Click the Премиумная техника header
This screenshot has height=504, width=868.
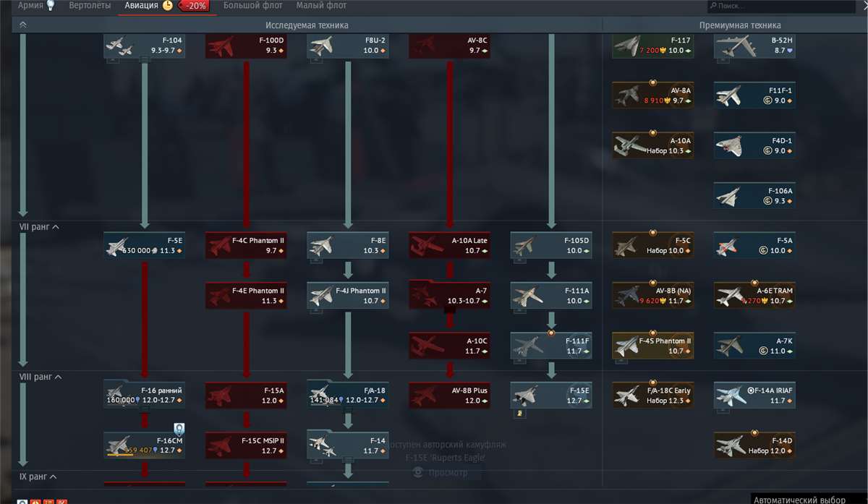click(740, 25)
